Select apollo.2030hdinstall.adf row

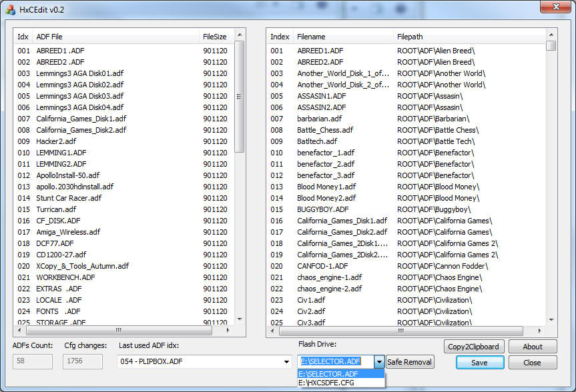coord(123,187)
